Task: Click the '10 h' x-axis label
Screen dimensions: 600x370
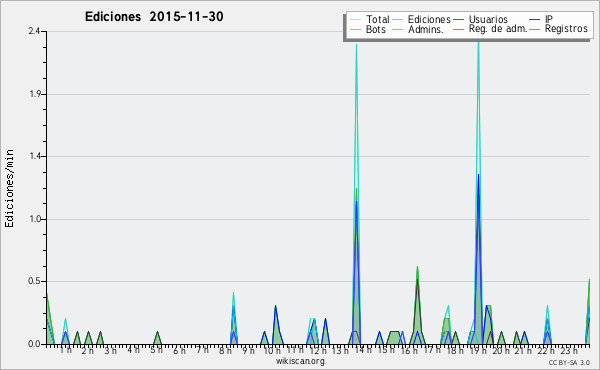Action: click(272, 351)
